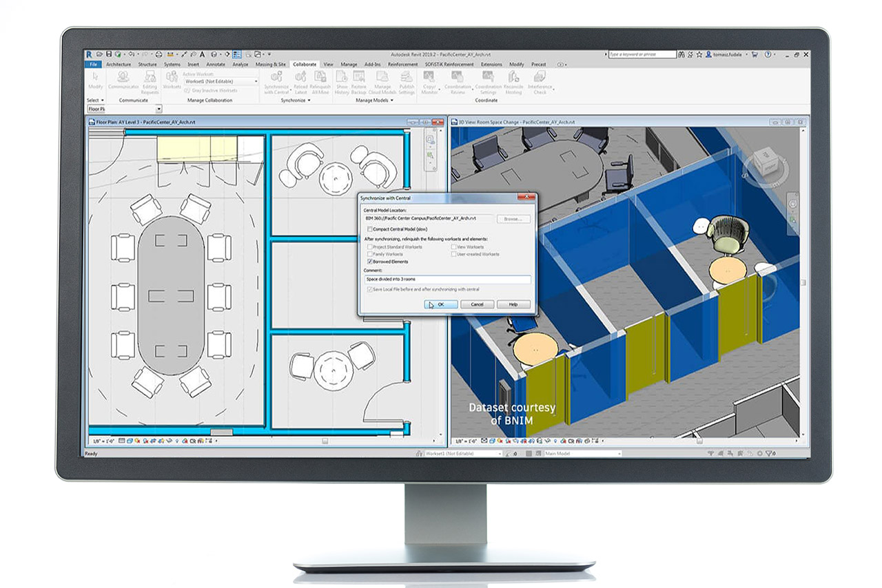Expand the Synchronize panel dropdown
This screenshot has height=588, width=882.
coord(307,101)
